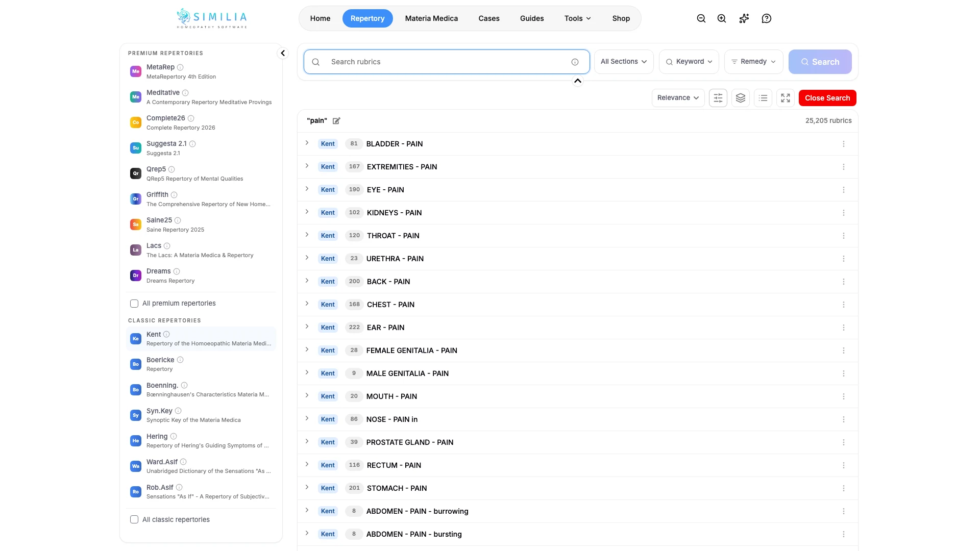This screenshot has width=980, height=551.
Task: Expand the EXTREMITIES - PAIN rubric
Action: click(307, 166)
